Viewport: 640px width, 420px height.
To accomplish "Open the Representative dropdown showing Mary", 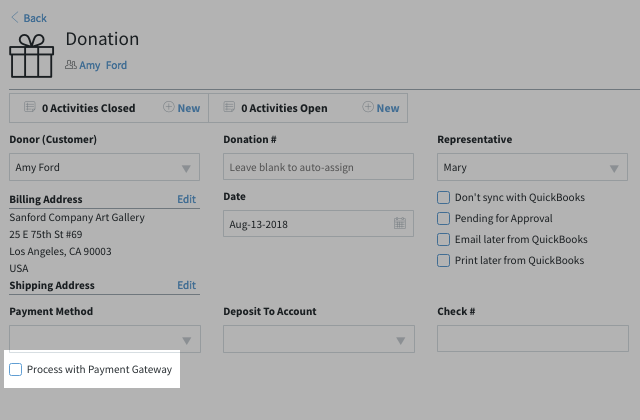I will (532, 167).
